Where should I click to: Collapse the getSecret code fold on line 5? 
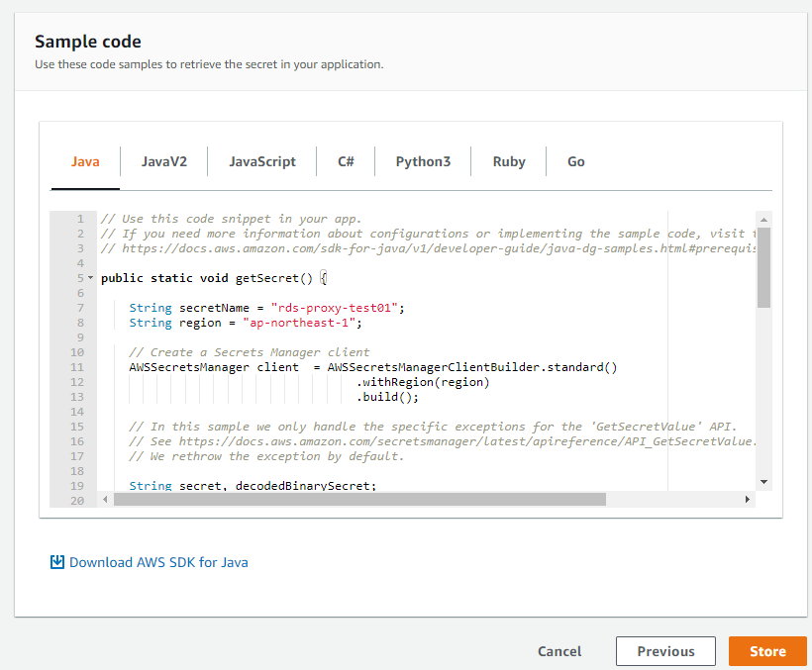coord(91,278)
